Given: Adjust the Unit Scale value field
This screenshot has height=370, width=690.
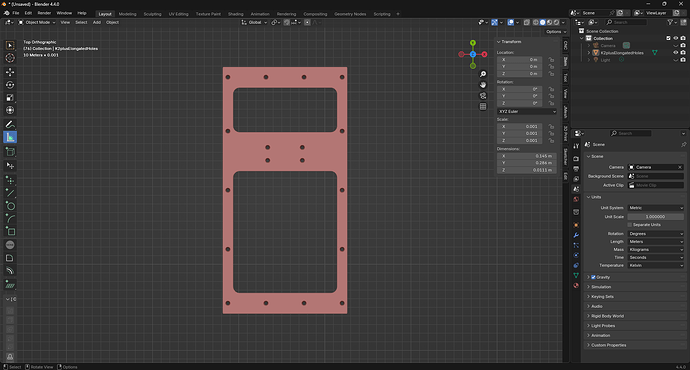Looking at the screenshot, I should 656,217.
